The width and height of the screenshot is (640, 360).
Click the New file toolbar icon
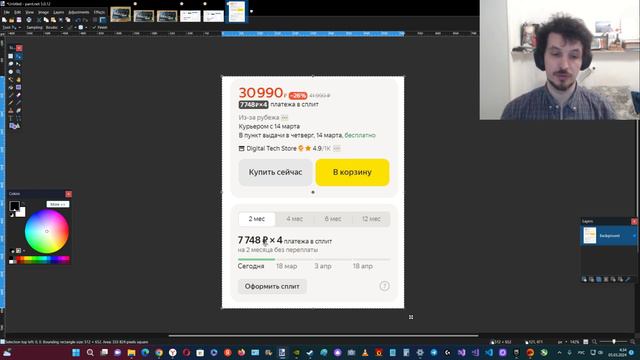[x=4, y=20]
